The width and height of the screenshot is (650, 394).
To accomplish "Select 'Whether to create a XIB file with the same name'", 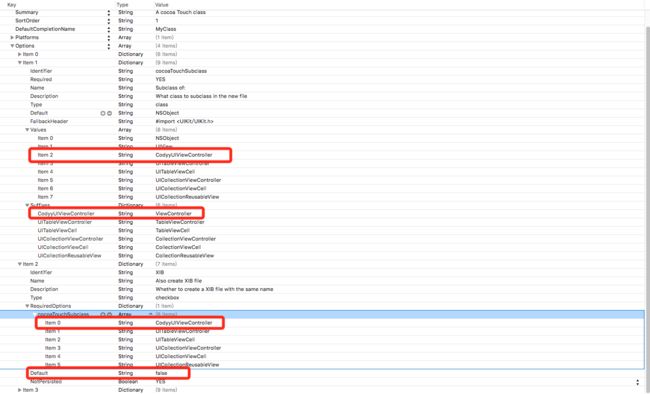I will pos(214,289).
